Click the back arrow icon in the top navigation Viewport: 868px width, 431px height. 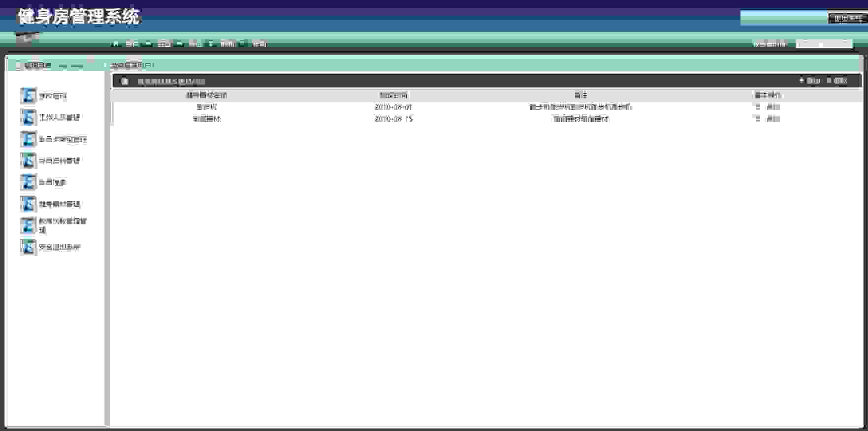[148, 44]
